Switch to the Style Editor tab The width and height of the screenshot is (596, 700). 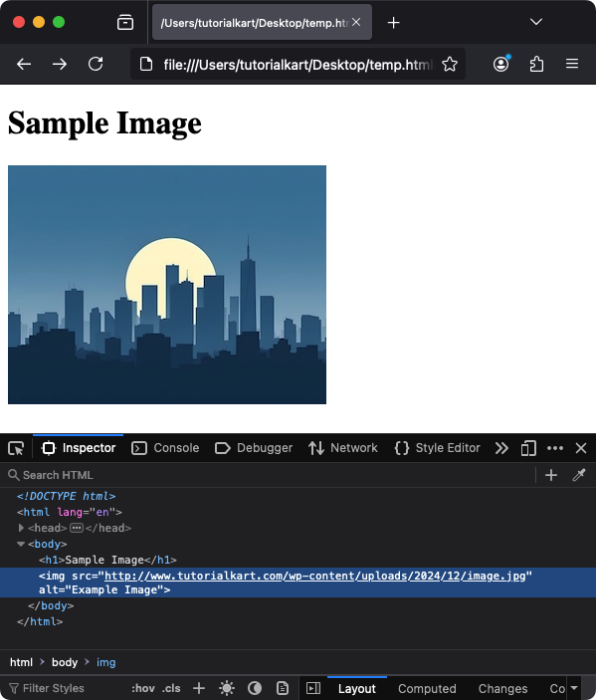pyautogui.click(x=437, y=448)
